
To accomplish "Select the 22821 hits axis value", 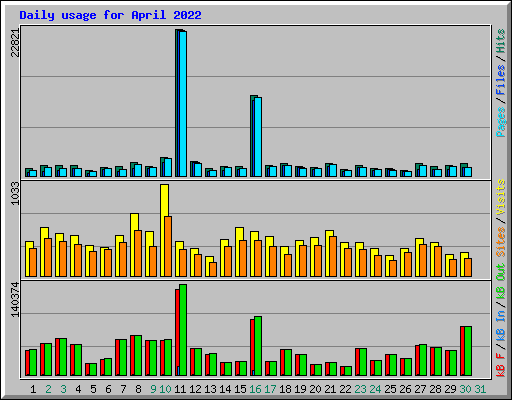I will point(15,43).
